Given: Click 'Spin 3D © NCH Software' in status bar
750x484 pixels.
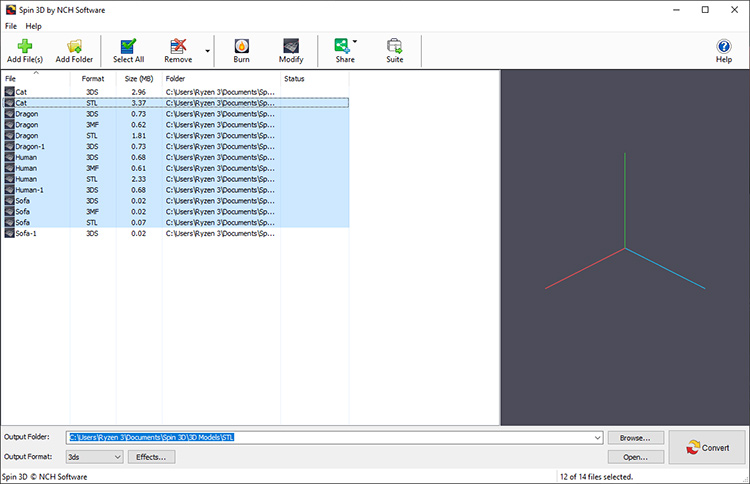Looking at the screenshot, I should click(44, 476).
